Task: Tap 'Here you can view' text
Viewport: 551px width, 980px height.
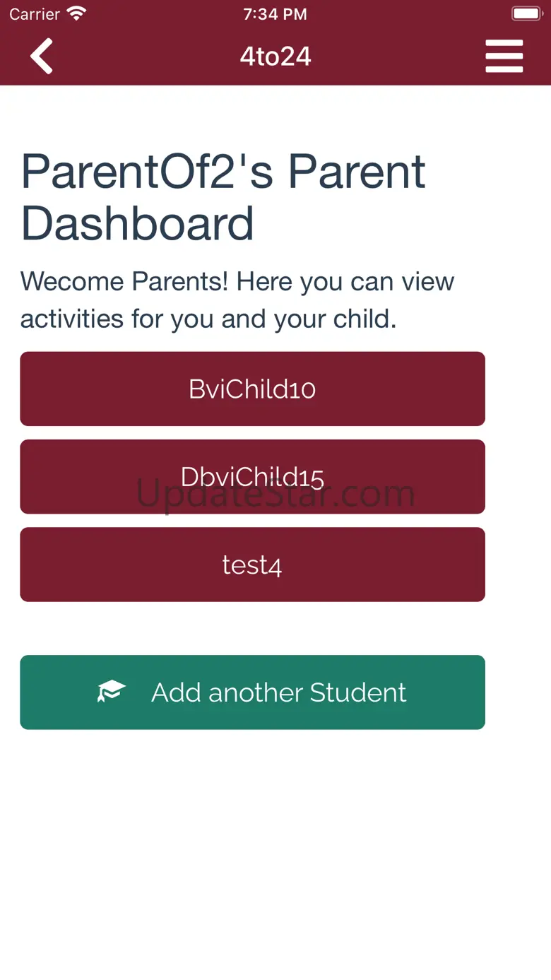Action: pyautogui.click(x=345, y=282)
